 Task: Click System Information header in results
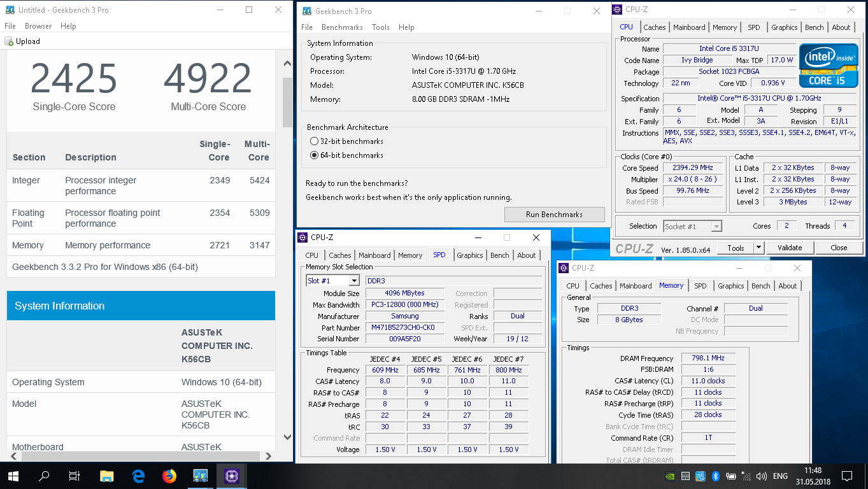click(141, 306)
